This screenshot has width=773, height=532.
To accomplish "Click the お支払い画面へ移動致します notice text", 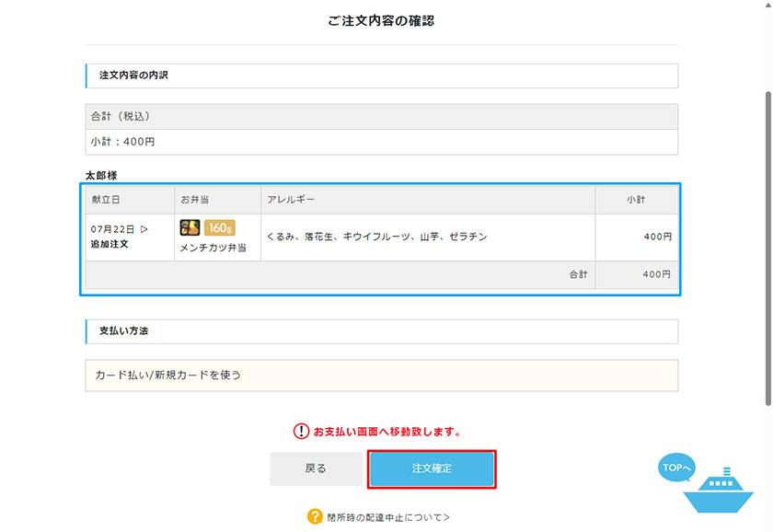I will point(388,432).
